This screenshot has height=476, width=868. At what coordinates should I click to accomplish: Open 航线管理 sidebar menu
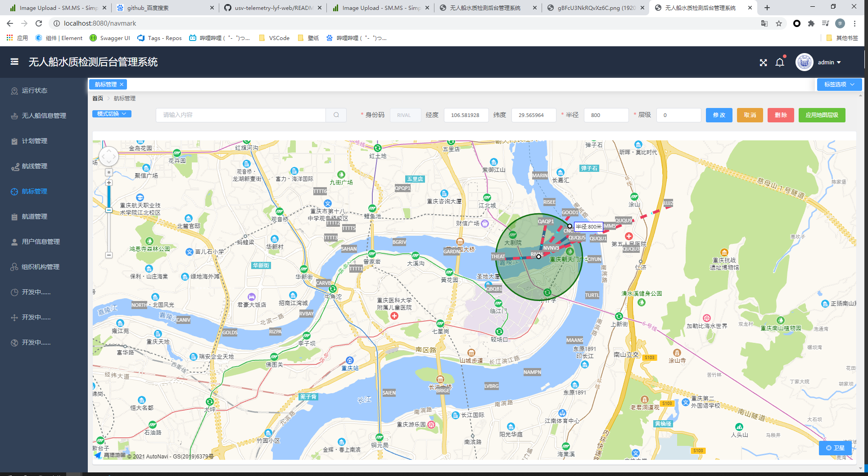click(44, 166)
